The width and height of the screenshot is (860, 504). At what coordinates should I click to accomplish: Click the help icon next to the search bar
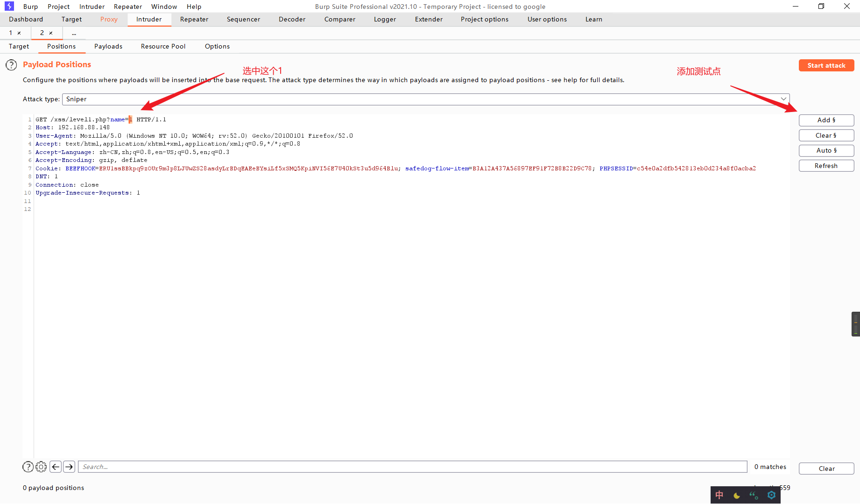click(x=28, y=467)
